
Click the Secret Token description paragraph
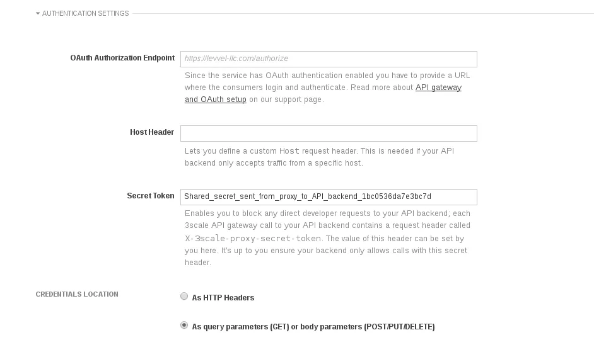click(x=327, y=237)
